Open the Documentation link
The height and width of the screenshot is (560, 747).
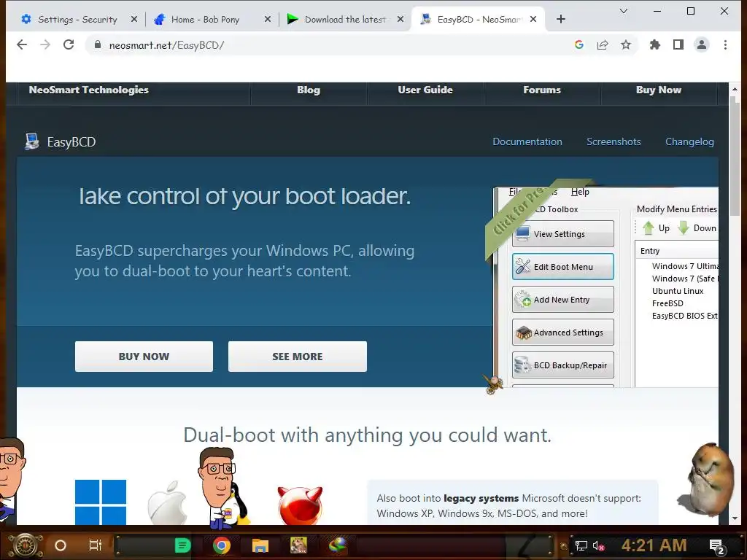(x=527, y=142)
